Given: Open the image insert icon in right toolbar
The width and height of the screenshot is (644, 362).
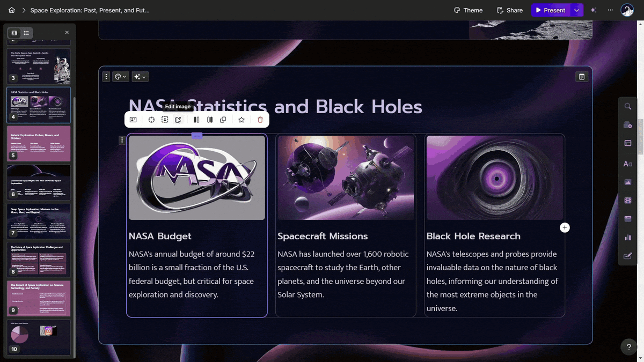Looking at the screenshot, I should [627, 182].
